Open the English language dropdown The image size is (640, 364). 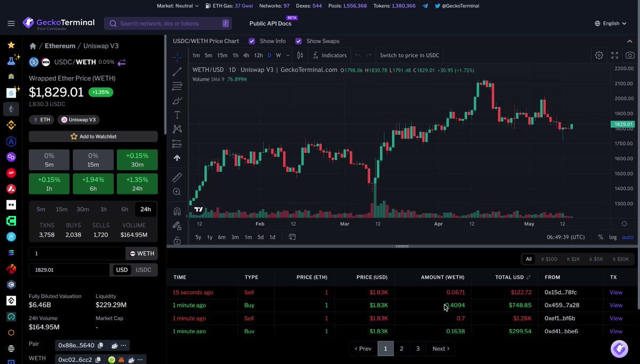click(611, 23)
